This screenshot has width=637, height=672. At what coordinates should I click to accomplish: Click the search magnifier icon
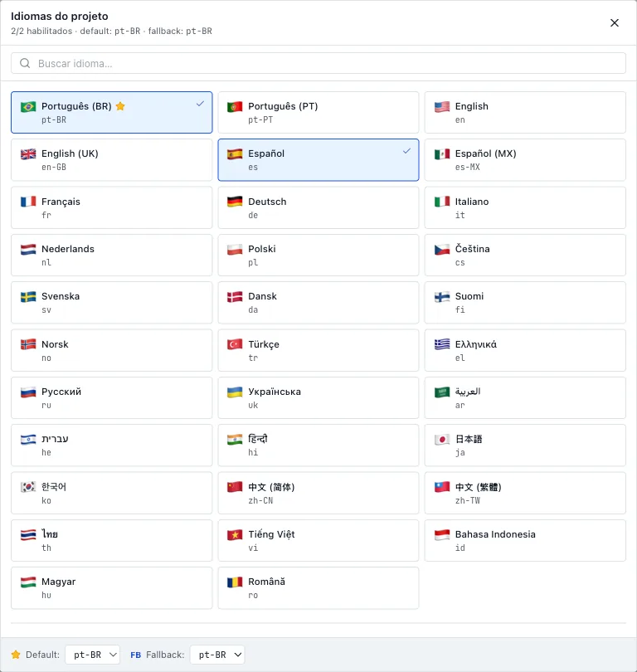click(x=25, y=63)
